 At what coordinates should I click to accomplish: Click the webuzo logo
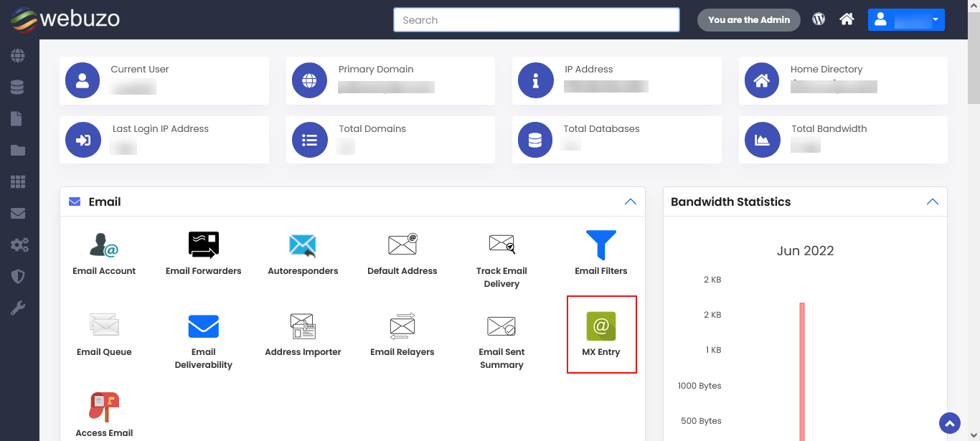point(65,19)
